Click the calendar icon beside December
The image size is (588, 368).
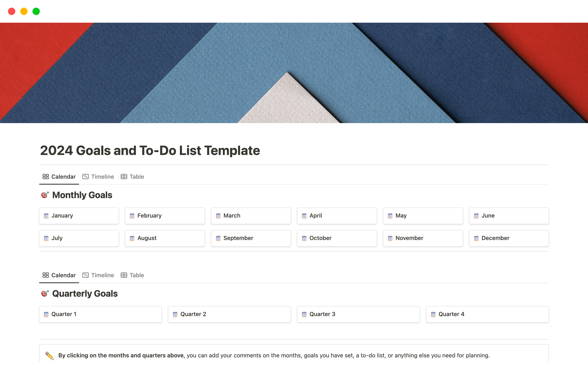pyautogui.click(x=476, y=238)
